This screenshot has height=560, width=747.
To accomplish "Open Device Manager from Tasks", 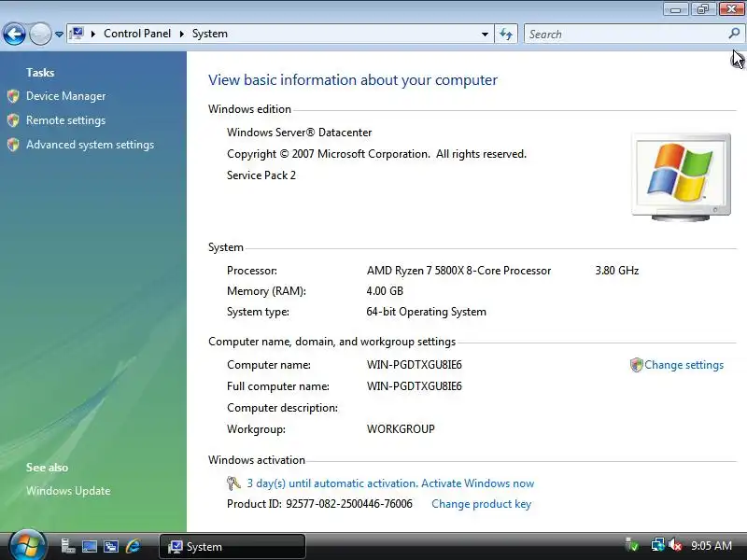I will click(x=65, y=96).
